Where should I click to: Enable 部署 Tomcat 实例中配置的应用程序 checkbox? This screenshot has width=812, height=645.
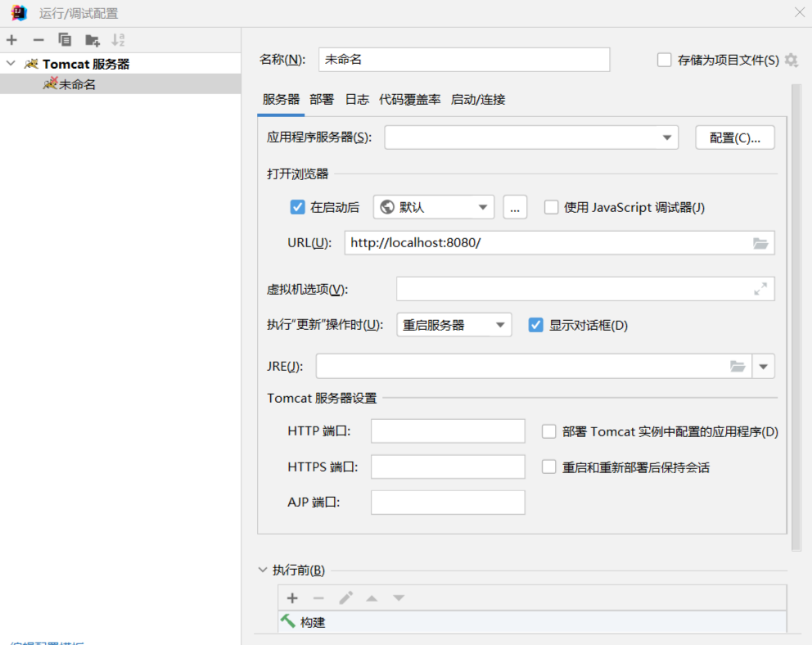(549, 431)
